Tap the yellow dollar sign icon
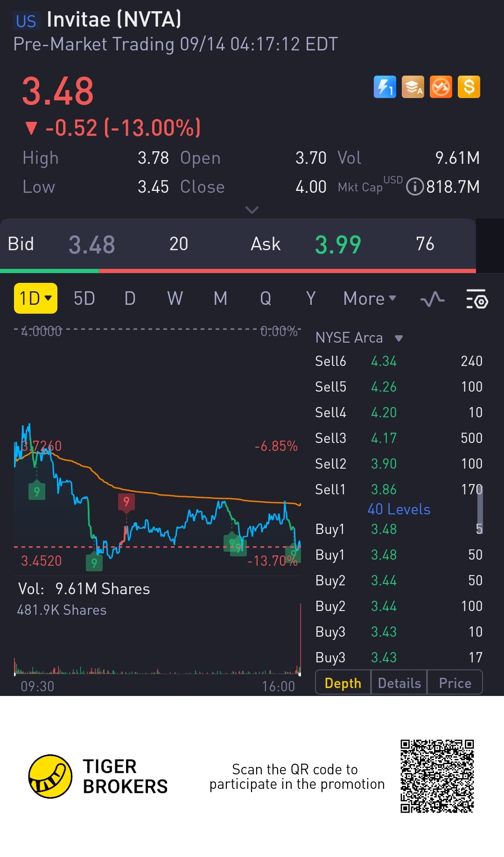The width and height of the screenshot is (504, 857). (x=469, y=87)
